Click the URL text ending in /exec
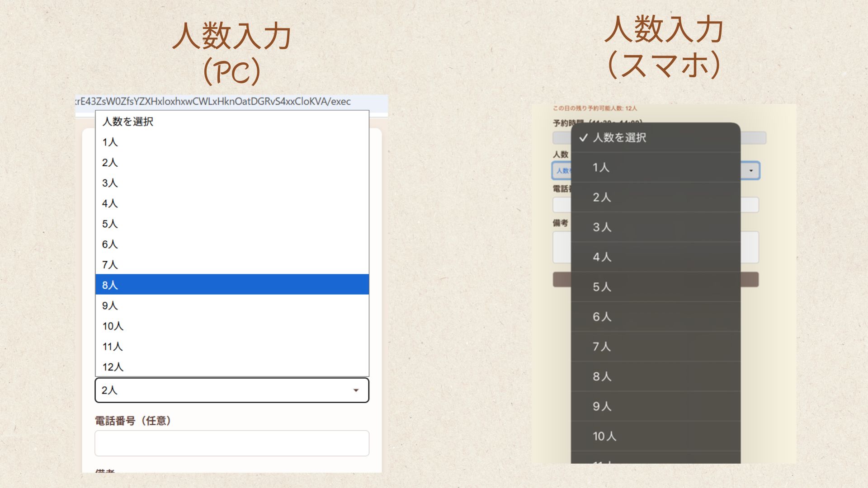Screen dimensions: 868x488 coord(213,102)
